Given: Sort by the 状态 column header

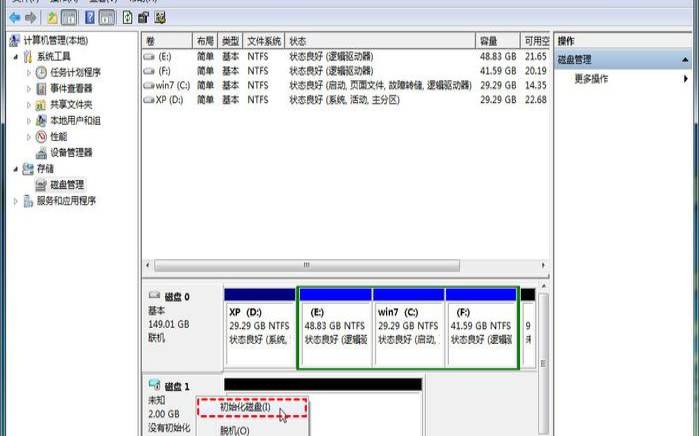Looking at the screenshot, I should point(380,41).
